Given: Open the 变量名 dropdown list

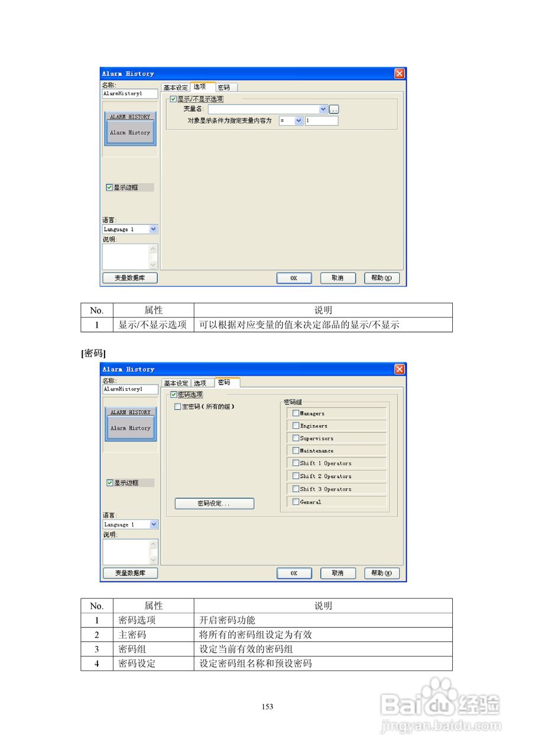Looking at the screenshot, I should 323,109.
